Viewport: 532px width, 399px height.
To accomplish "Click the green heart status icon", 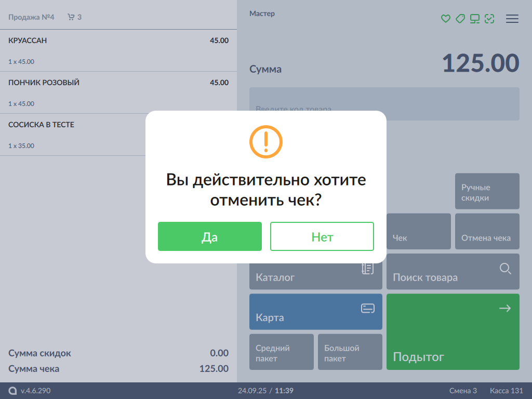I will pos(445,19).
